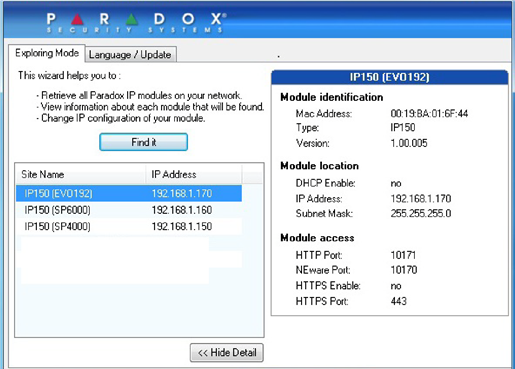This screenshot has height=369, width=515.
Task: Click the Paradox Security Systems logo
Action: coord(136,23)
